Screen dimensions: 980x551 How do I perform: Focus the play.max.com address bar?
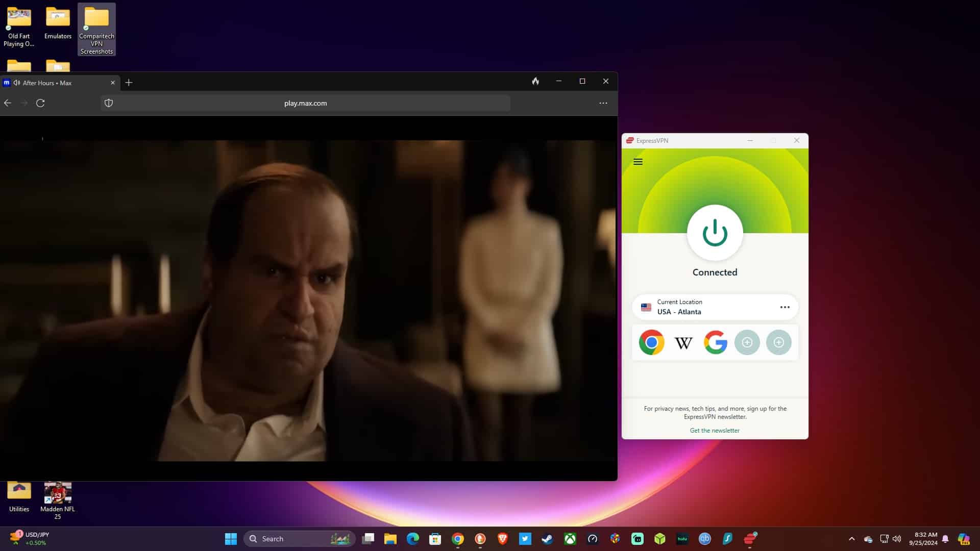(x=305, y=103)
